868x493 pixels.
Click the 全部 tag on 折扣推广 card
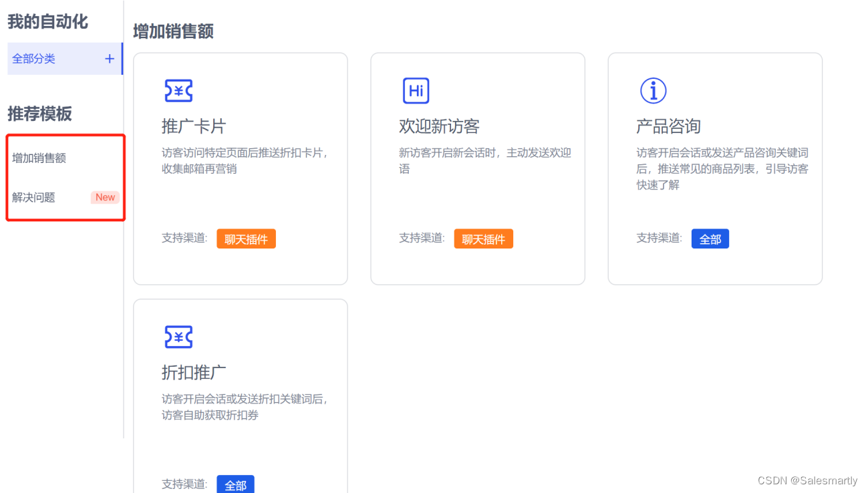pyautogui.click(x=235, y=485)
